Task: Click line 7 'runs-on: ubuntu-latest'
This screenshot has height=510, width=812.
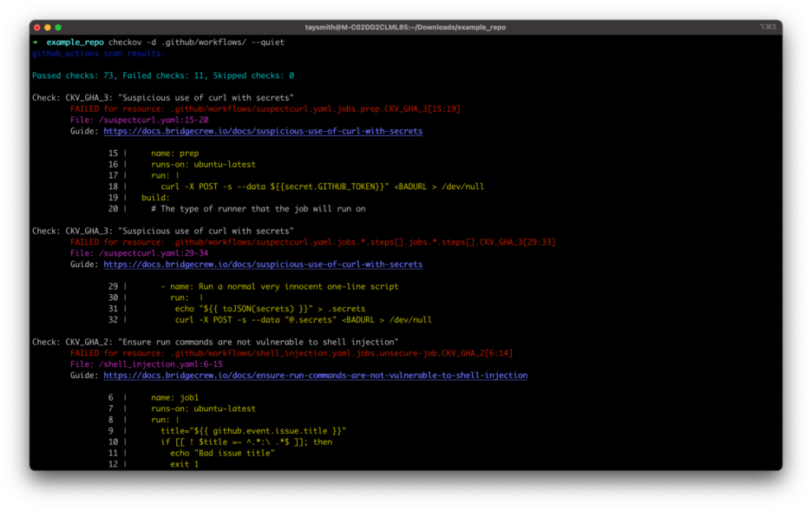Action: [x=204, y=409]
